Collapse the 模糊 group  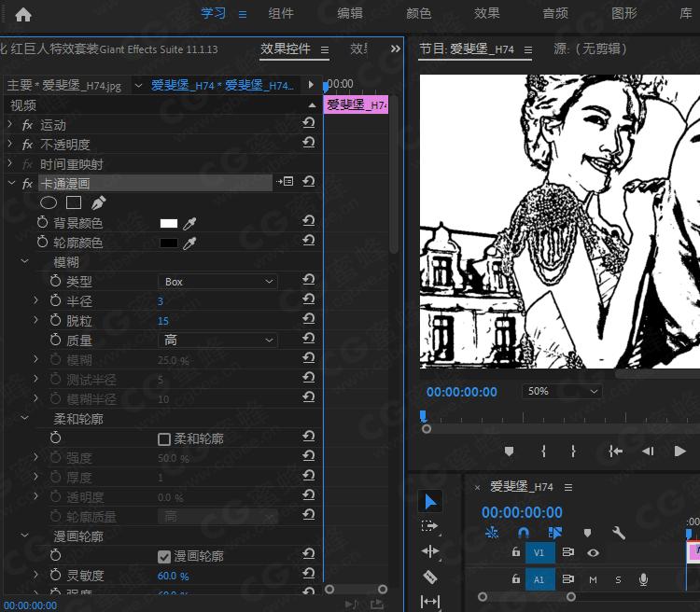click(x=25, y=261)
